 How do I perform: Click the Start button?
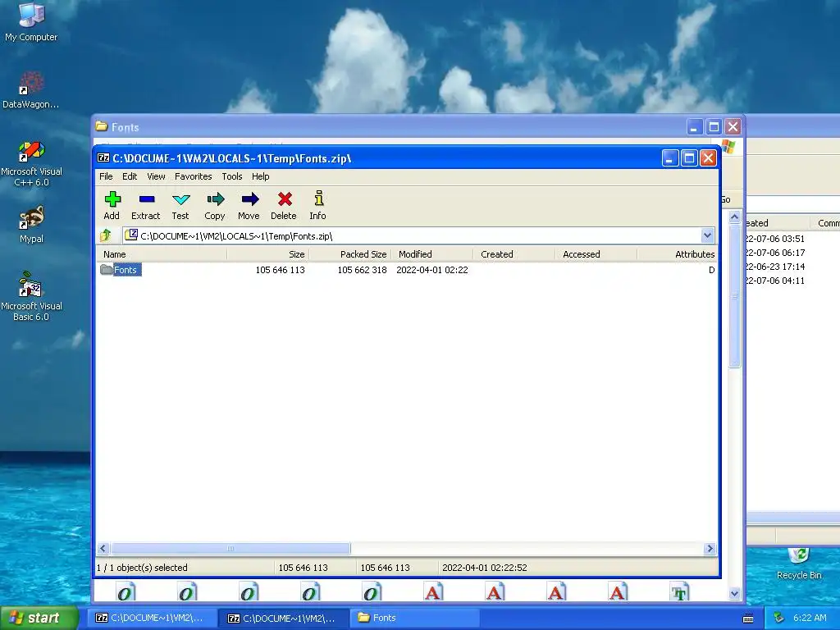(x=39, y=618)
